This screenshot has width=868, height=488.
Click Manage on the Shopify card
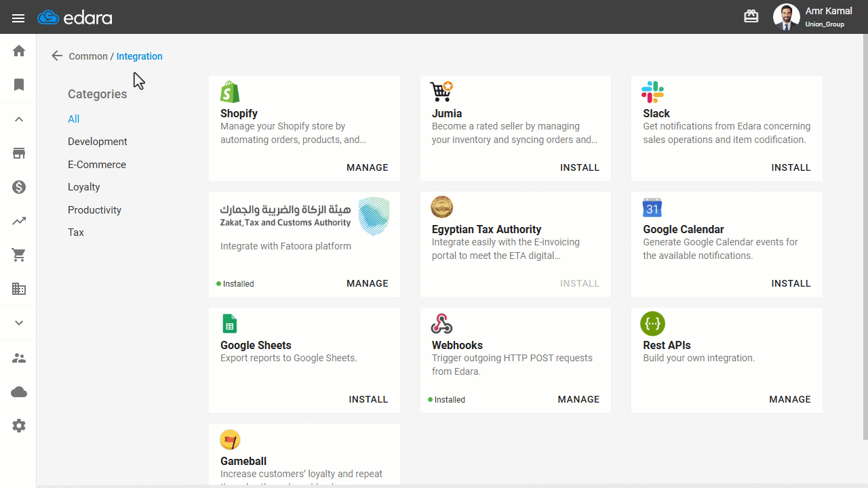[368, 167]
